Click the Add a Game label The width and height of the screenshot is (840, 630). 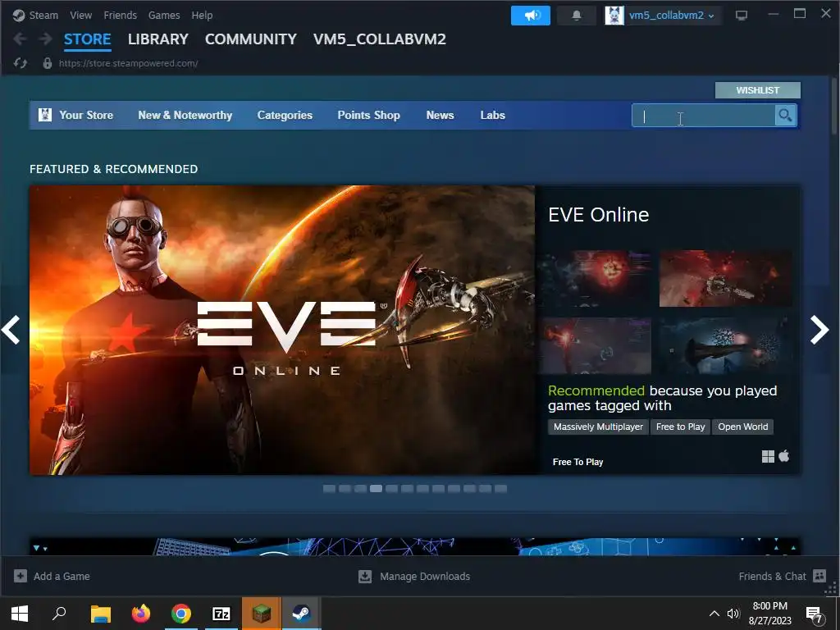coord(62,576)
